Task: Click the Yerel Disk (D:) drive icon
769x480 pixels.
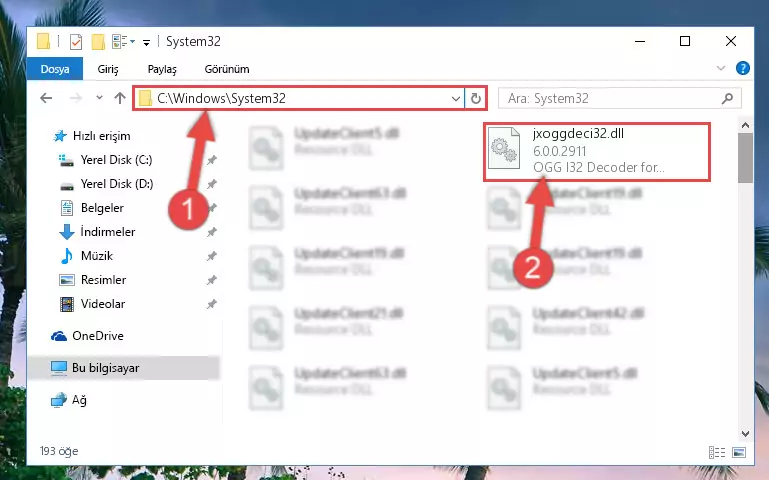Action: [x=67, y=186]
